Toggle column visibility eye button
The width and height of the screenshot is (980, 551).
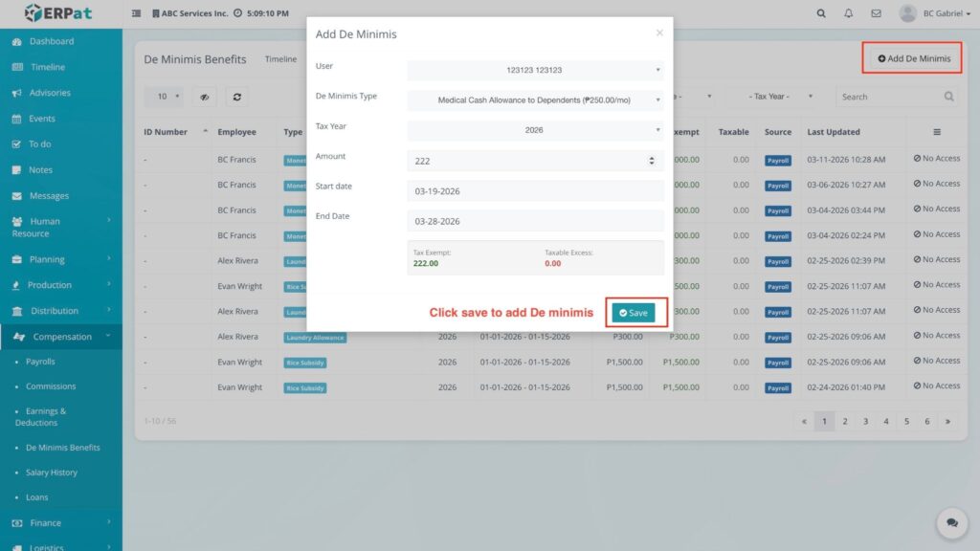pos(204,97)
